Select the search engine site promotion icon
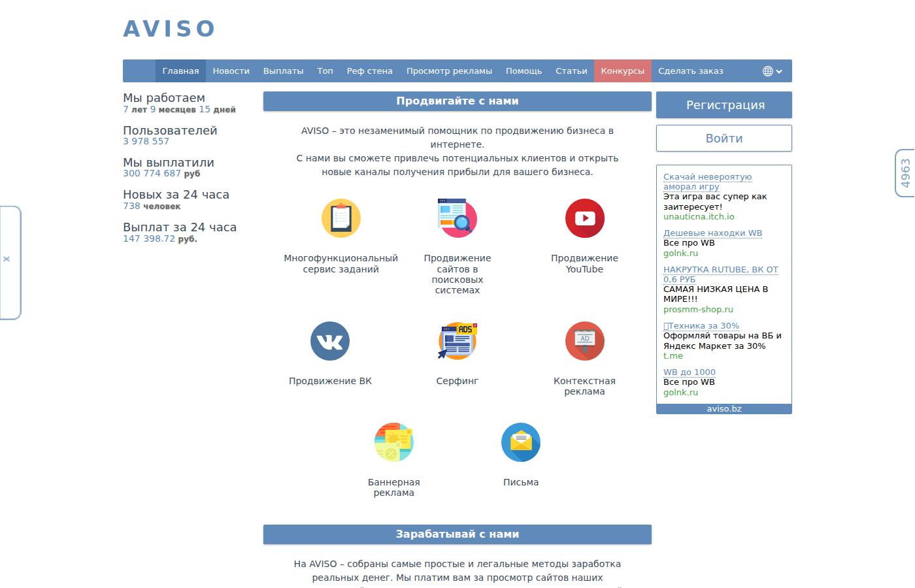915x588 pixels. point(457,218)
